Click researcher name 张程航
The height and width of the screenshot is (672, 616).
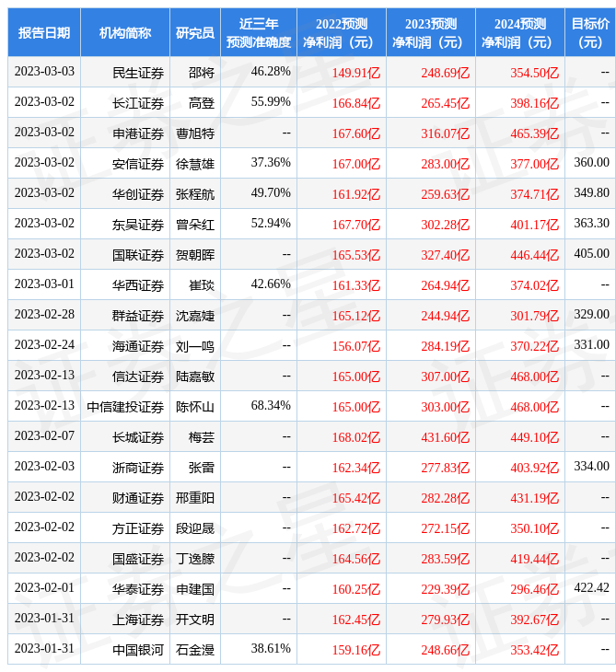195,194
